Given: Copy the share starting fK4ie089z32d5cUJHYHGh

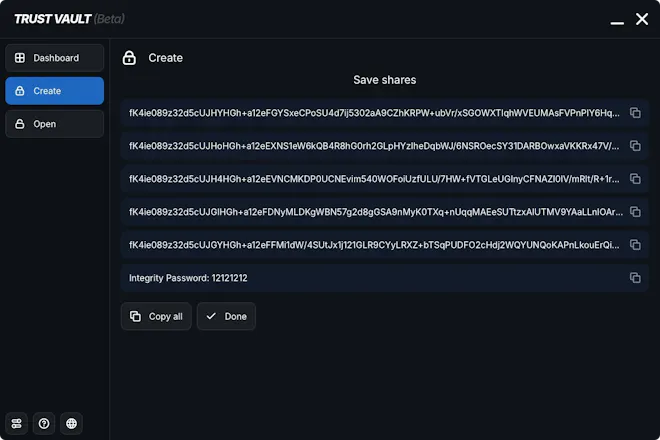Looking at the screenshot, I should [635, 113].
